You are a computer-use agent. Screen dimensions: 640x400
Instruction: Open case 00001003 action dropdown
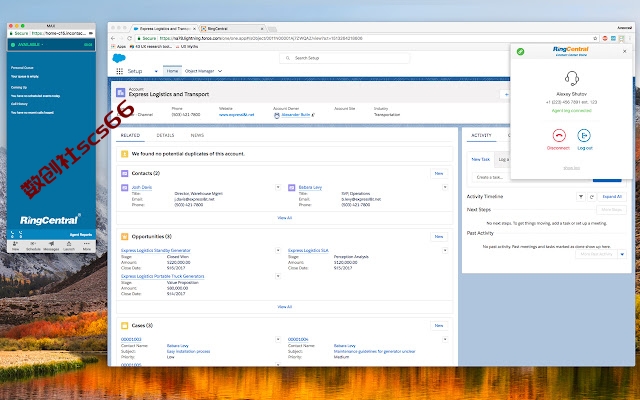click(x=278, y=340)
